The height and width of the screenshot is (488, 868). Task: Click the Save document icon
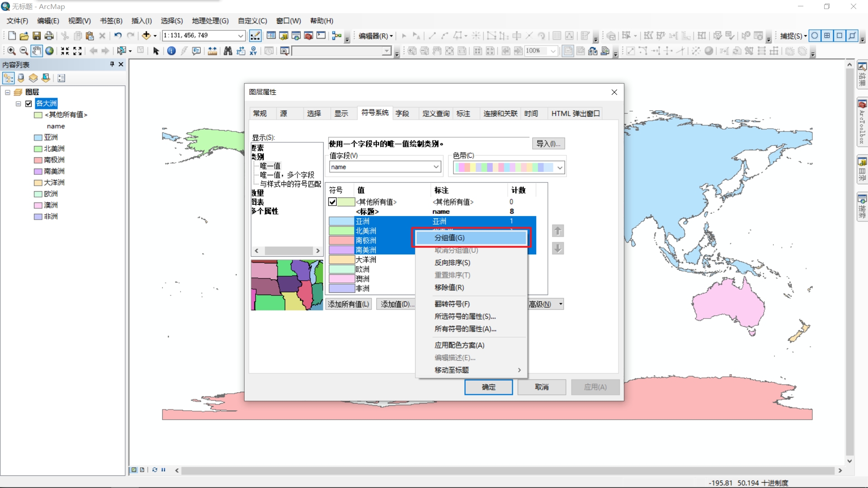(x=37, y=36)
